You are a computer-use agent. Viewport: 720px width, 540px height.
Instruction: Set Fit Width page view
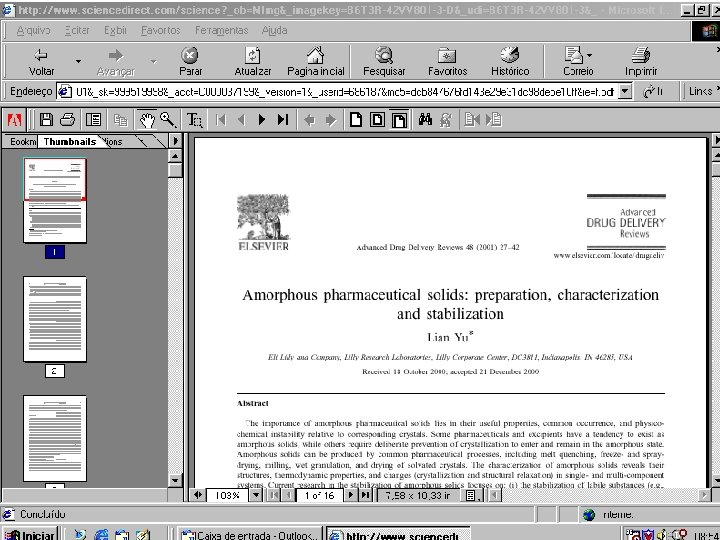click(399, 120)
